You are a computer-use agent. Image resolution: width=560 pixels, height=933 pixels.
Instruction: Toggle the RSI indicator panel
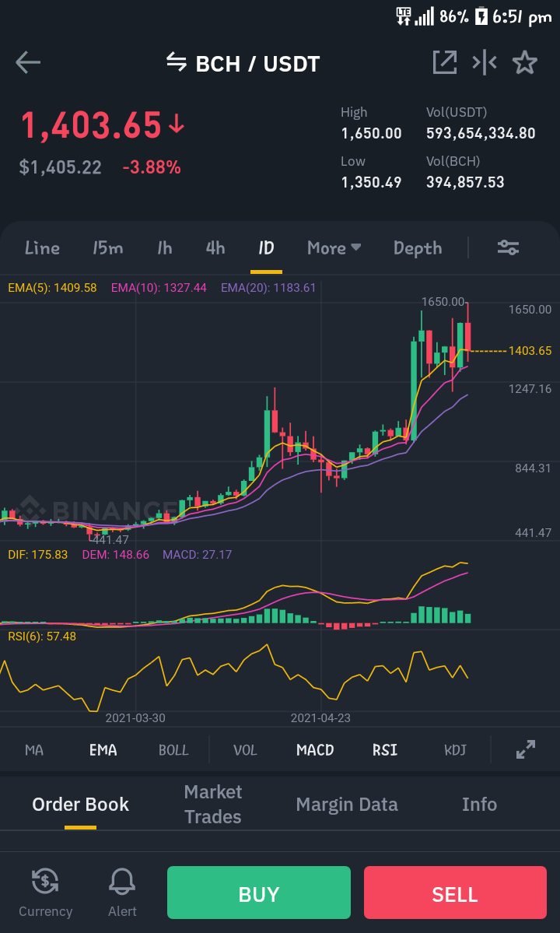click(x=385, y=750)
